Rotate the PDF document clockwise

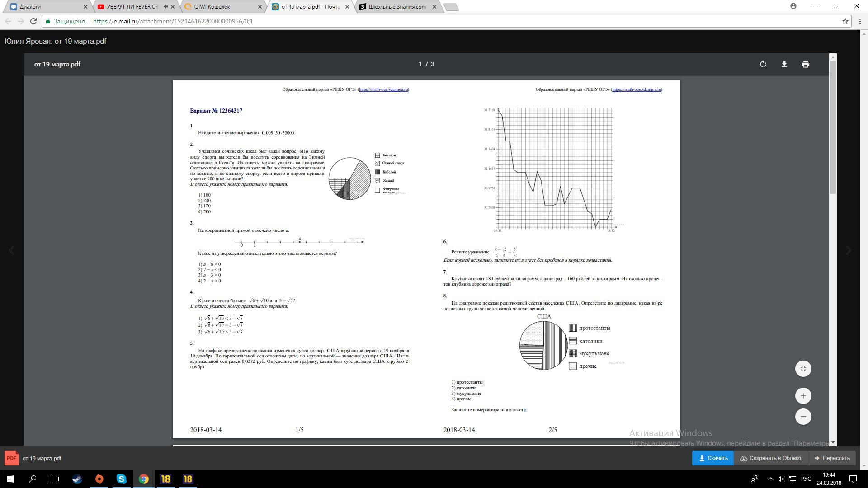[x=763, y=64]
